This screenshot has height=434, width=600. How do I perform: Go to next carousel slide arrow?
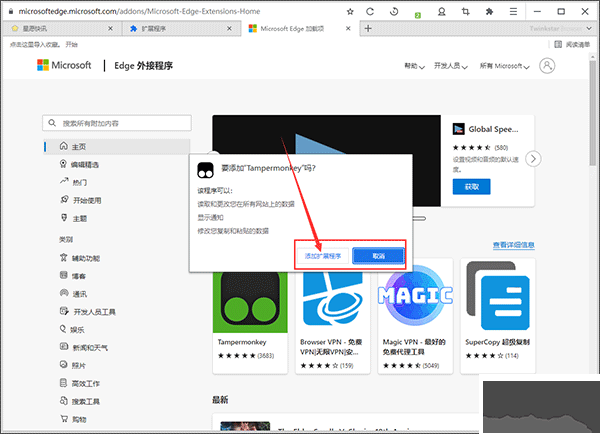pos(533,158)
